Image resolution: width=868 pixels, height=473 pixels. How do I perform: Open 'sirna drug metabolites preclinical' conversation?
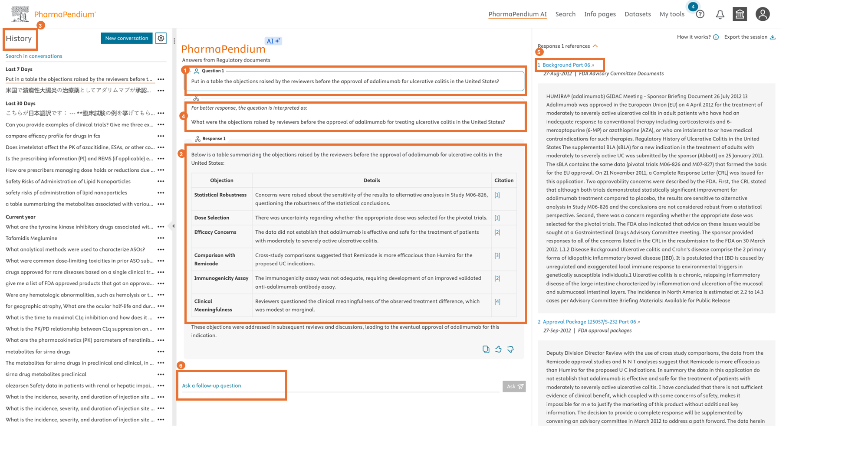46,374
